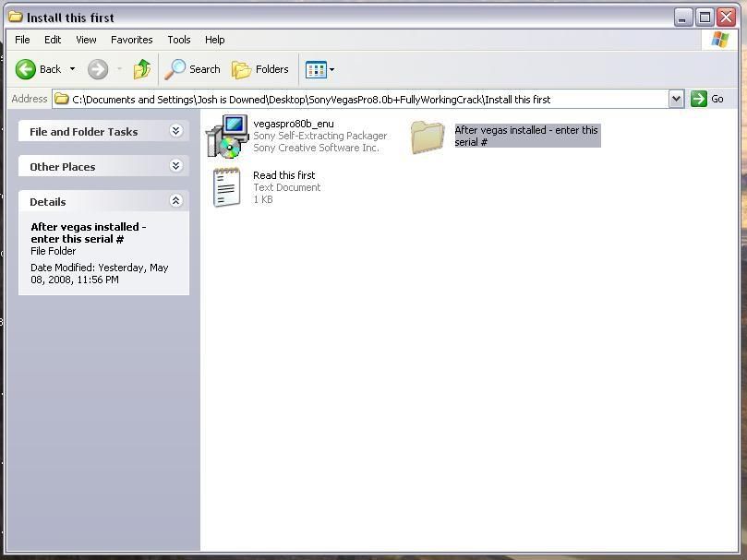Expand the Other Places panel
The height and width of the screenshot is (560, 747).
pyautogui.click(x=175, y=166)
